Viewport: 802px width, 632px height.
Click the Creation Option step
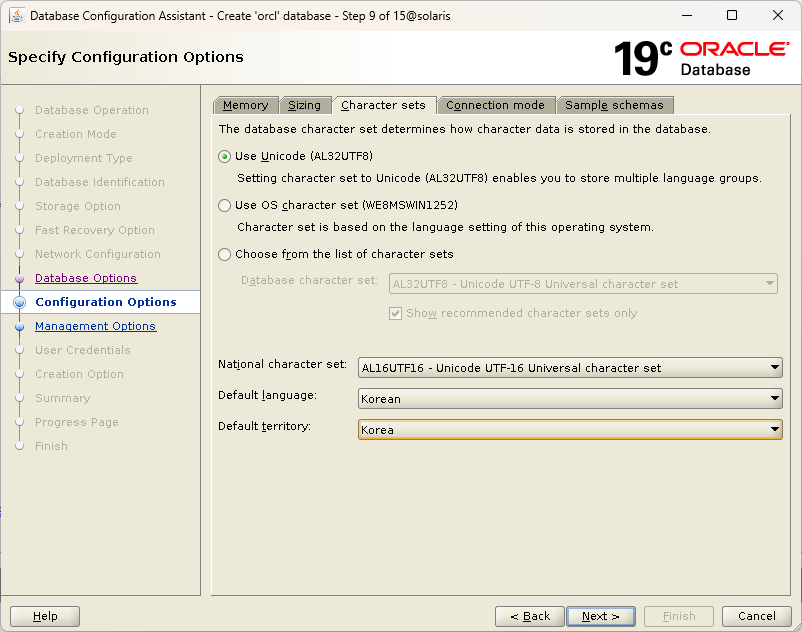pyautogui.click(x=79, y=374)
